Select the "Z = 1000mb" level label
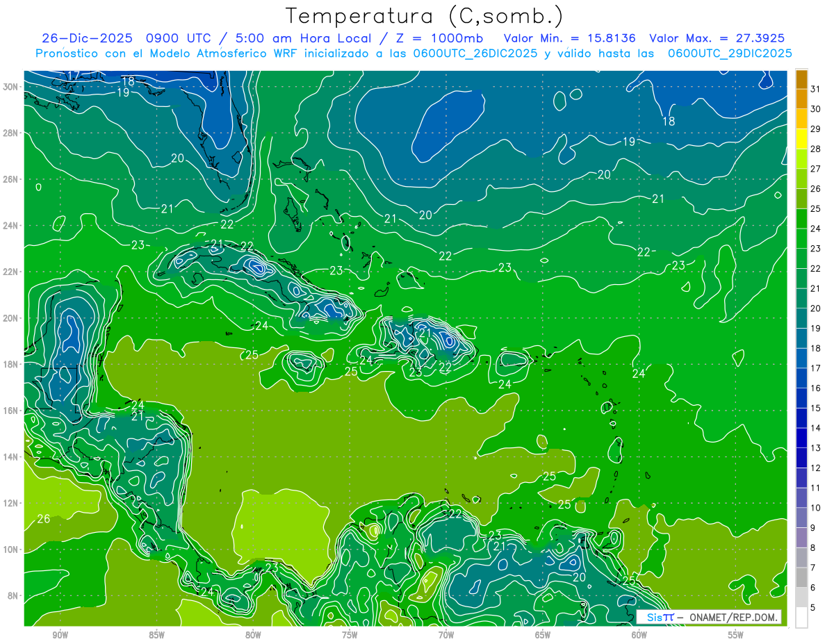This screenshot has width=834, height=644. (441, 38)
